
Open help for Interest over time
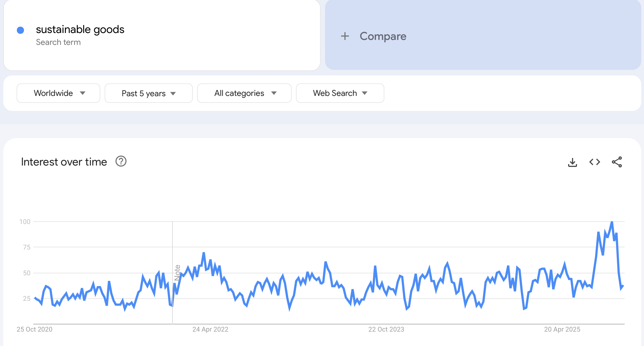click(121, 161)
